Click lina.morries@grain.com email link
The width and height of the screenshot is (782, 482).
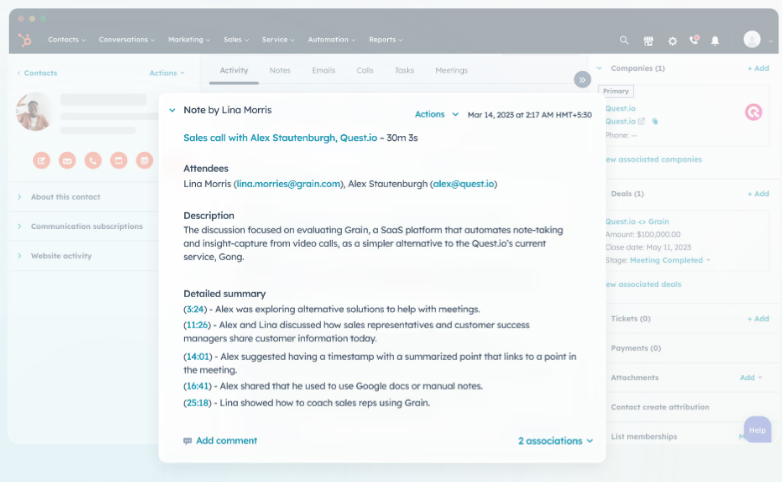tap(288, 184)
